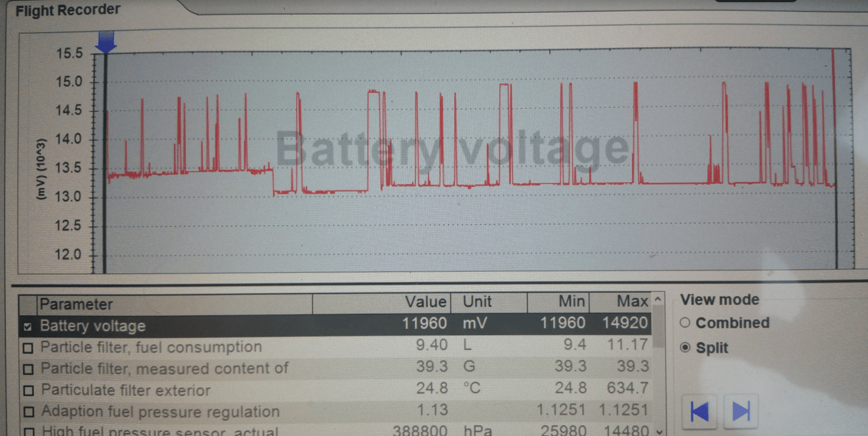868x436 pixels.
Task: Check the Particle filter, fuel consumption checkbox
Action: [28, 348]
